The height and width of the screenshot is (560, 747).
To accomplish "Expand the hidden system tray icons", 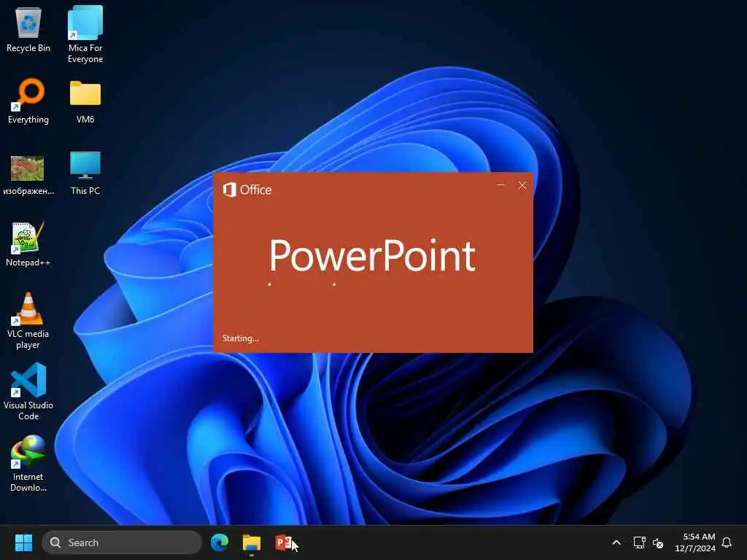I will pyautogui.click(x=616, y=542).
